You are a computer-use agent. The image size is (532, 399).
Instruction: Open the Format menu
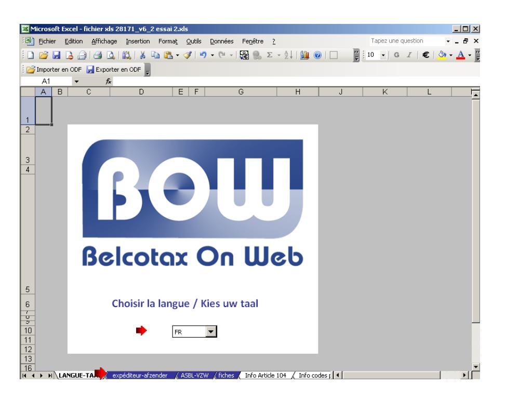[x=168, y=42]
